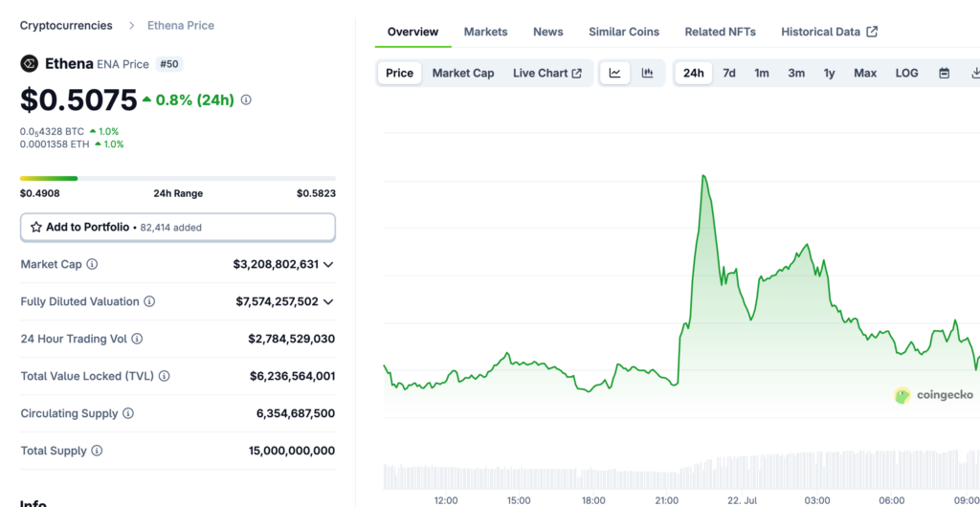Screen dimensions: 980x507
Task: Expand the Market Cap value chevron
Action: 328,264
